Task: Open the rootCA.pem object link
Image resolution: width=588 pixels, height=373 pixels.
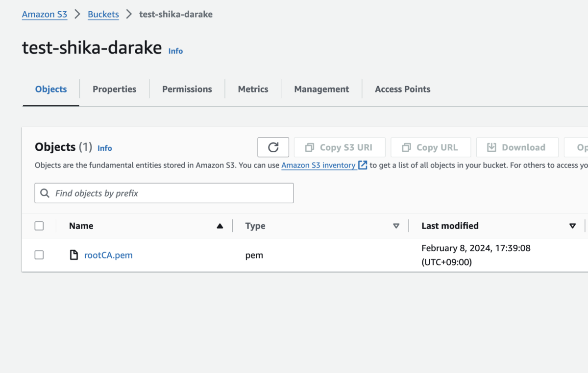Action: (108, 255)
